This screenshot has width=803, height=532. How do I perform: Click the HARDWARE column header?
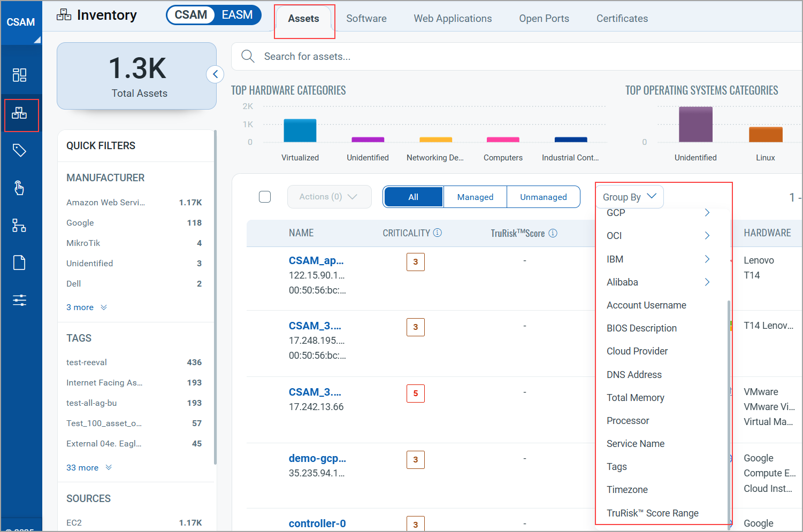pyautogui.click(x=767, y=233)
